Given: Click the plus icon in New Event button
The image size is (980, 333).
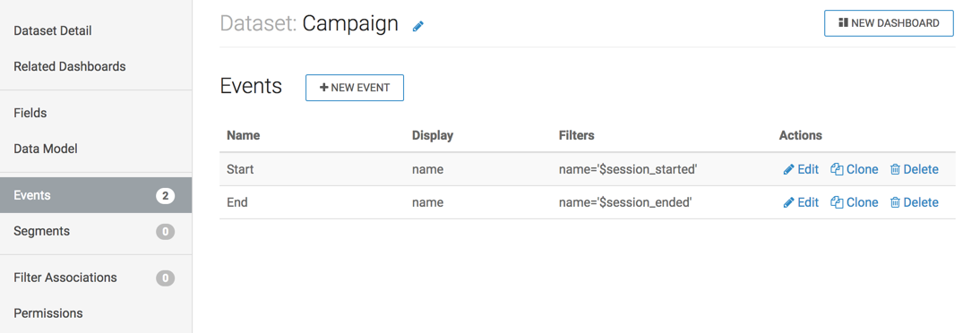Looking at the screenshot, I should click(x=323, y=88).
